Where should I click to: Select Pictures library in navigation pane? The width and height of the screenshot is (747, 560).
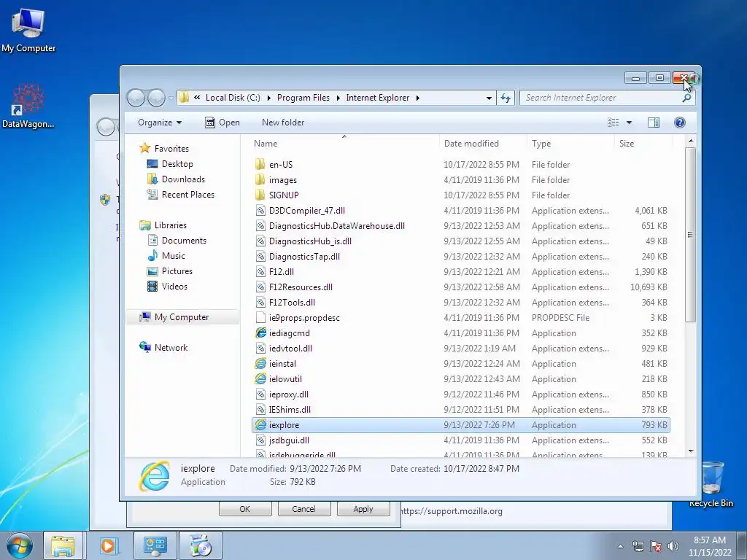[x=170, y=271]
